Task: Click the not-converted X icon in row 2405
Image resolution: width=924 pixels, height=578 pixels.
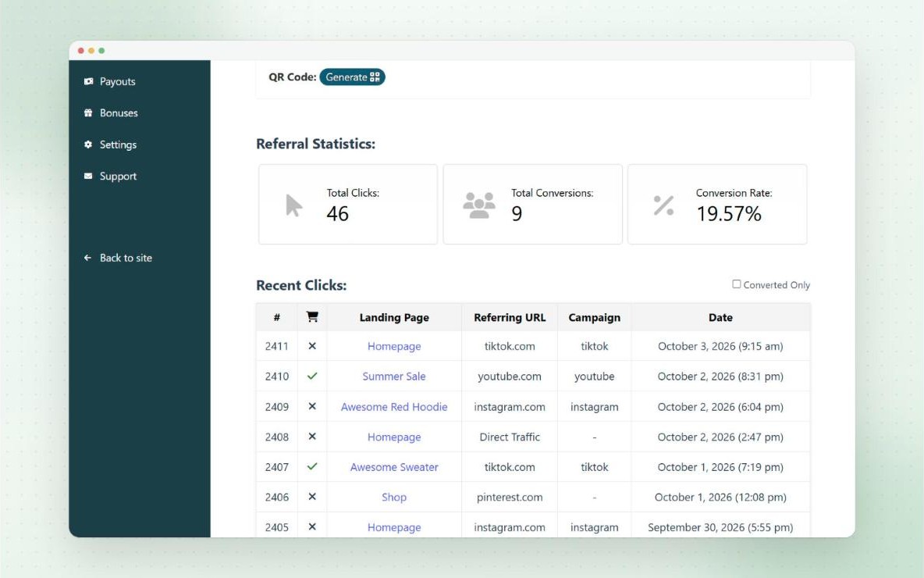Action: coord(312,526)
